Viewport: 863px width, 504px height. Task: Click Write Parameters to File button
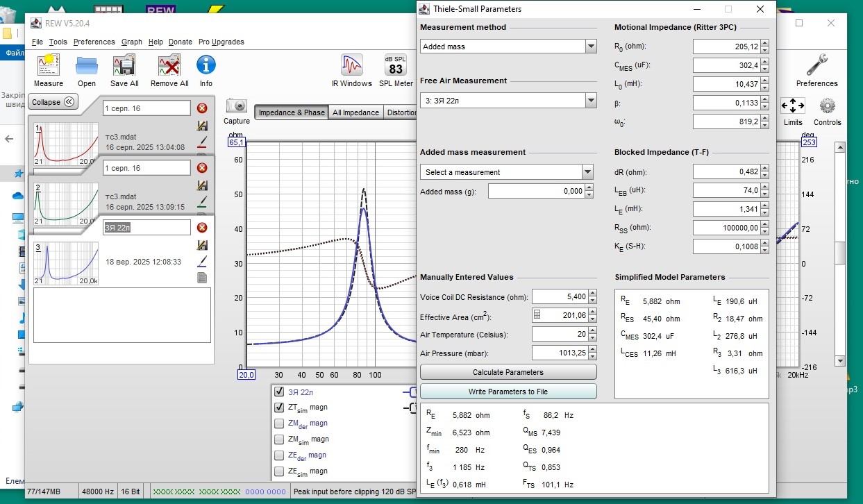pyautogui.click(x=508, y=392)
